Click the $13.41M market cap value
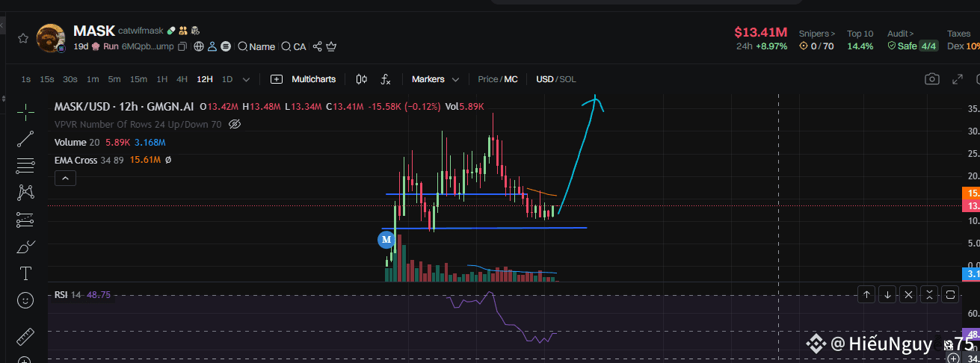This screenshot has height=363, width=980. tap(761, 32)
